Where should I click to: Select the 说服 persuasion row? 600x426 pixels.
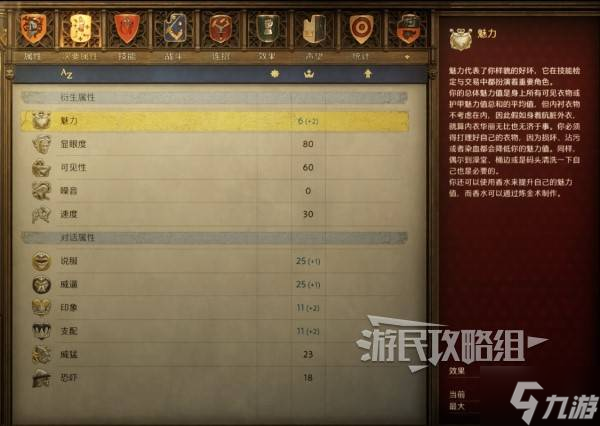[x=214, y=261]
